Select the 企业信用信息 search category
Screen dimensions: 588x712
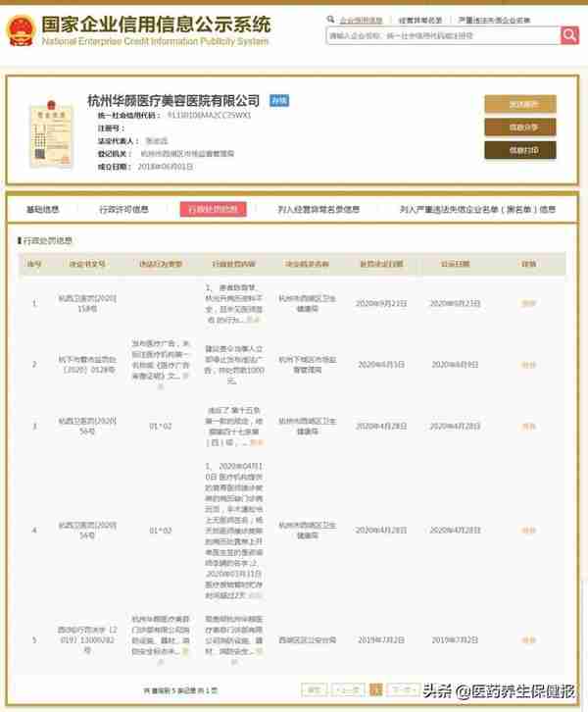(361, 20)
